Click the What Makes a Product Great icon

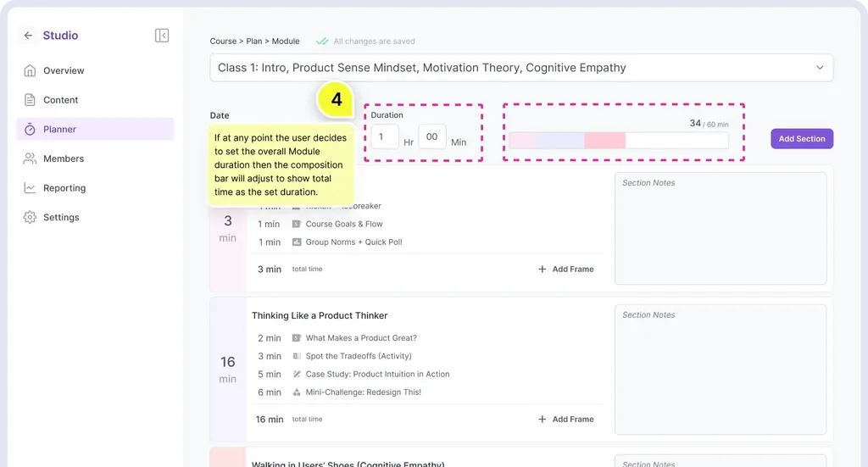pyautogui.click(x=296, y=338)
